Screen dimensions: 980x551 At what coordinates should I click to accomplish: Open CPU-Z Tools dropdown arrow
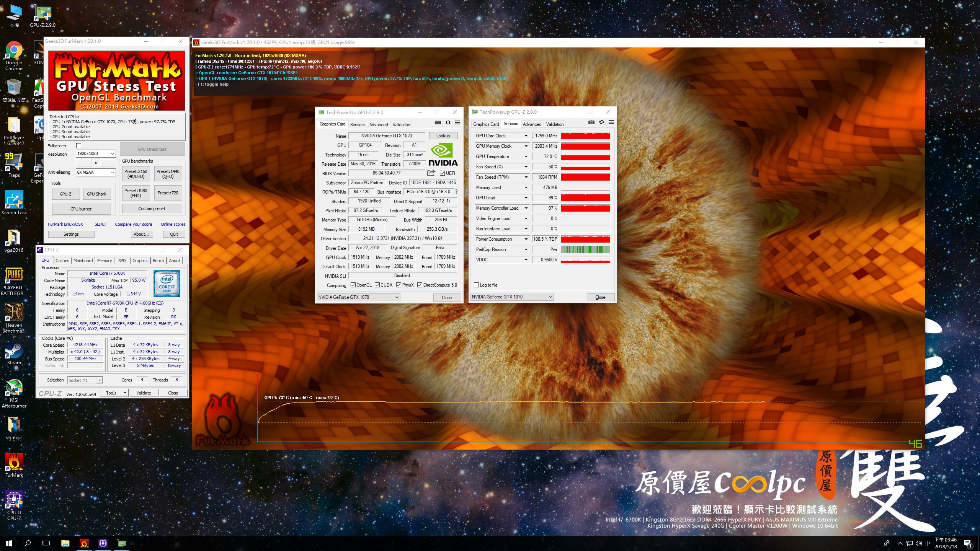coord(124,393)
